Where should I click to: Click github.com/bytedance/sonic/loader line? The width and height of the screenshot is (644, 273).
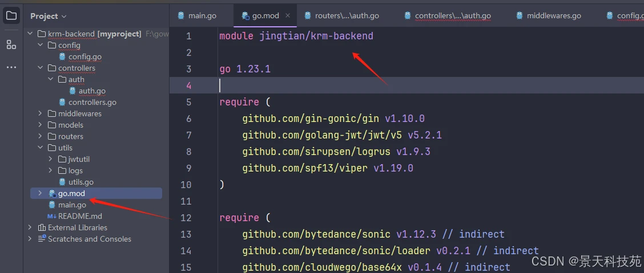click(390, 250)
